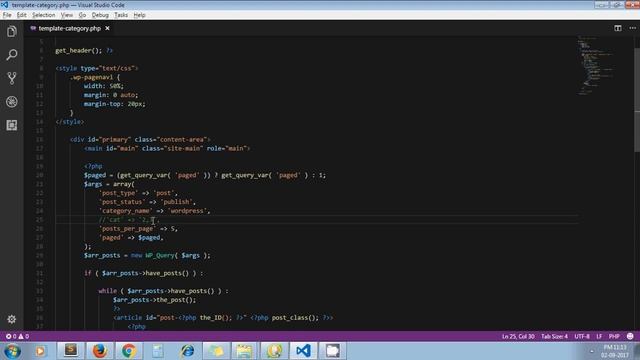The width and height of the screenshot is (640, 360).
Task: Open the Go menu
Action: click(82, 15)
